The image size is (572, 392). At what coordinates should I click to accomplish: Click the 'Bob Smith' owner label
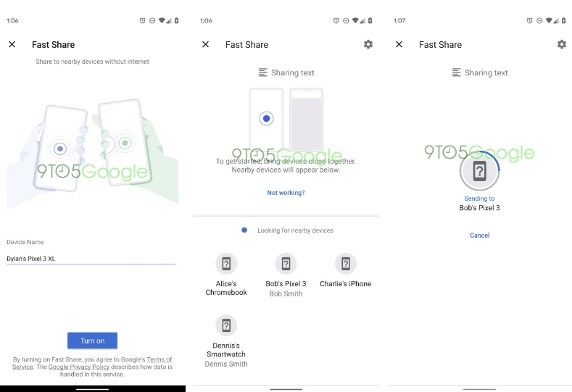286,293
